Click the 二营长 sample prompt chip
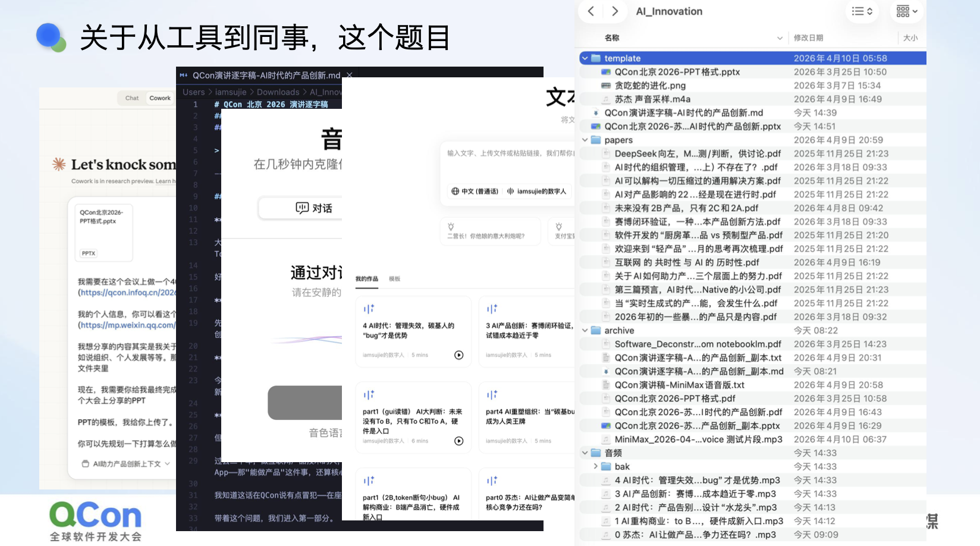This screenshot has height=546, width=980. [x=491, y=231]
